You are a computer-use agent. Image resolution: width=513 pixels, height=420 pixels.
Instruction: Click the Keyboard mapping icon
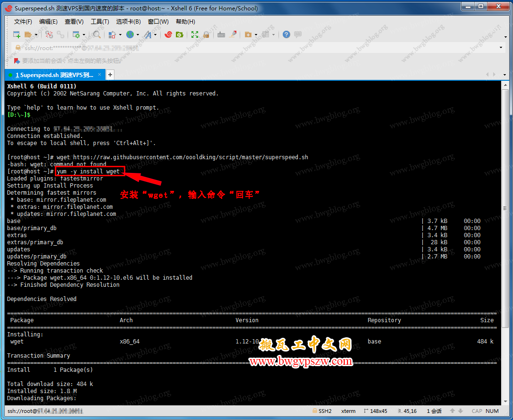pos(221,34)
